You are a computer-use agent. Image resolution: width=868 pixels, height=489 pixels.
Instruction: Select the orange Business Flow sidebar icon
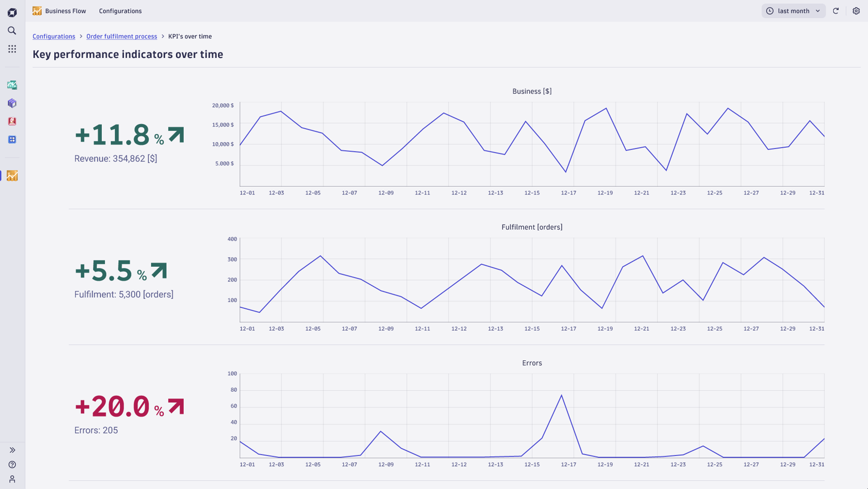(12, 176)
